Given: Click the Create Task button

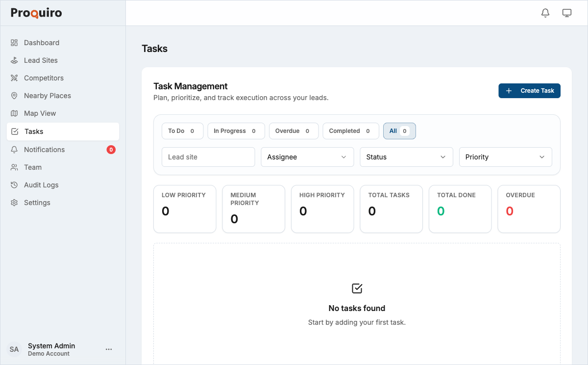Looking at the screenshot, I should coord(529,91).
